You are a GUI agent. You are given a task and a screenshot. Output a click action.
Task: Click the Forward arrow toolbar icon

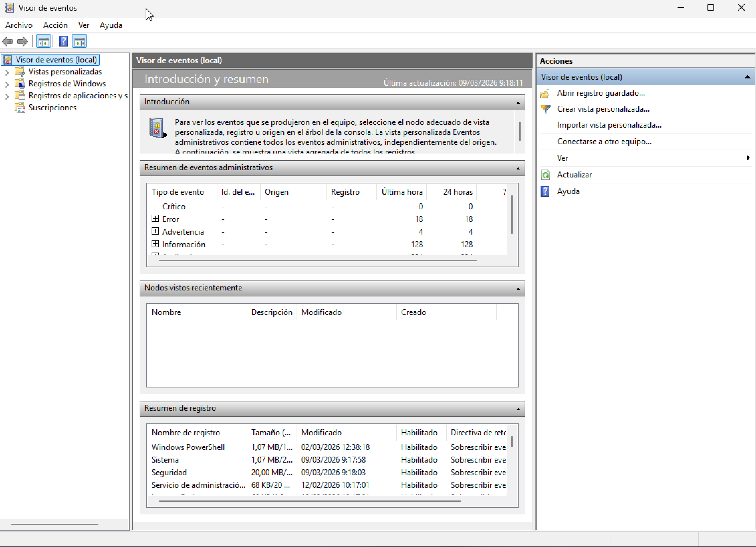click(22, 42)
